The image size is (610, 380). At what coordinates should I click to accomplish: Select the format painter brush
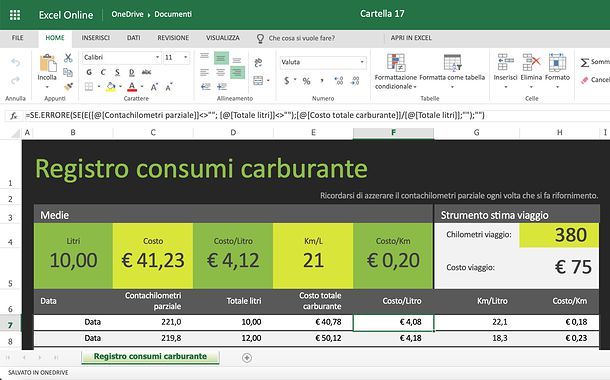point(68,86)
